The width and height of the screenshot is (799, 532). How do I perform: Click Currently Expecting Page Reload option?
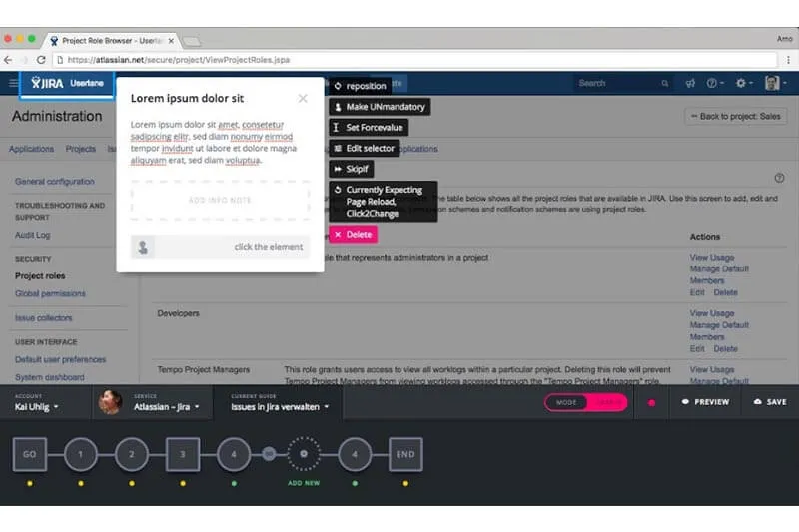click(x=384, y=202)
